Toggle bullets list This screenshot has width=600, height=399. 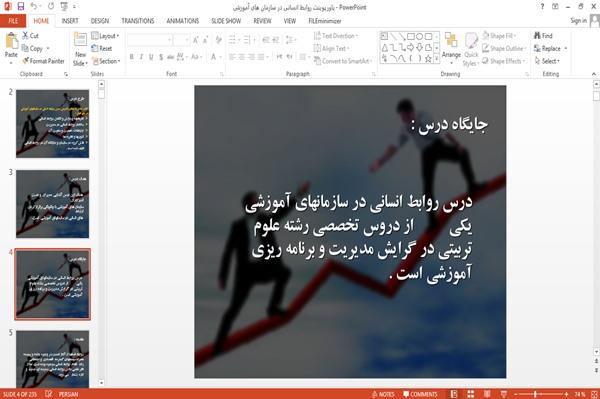232,40
